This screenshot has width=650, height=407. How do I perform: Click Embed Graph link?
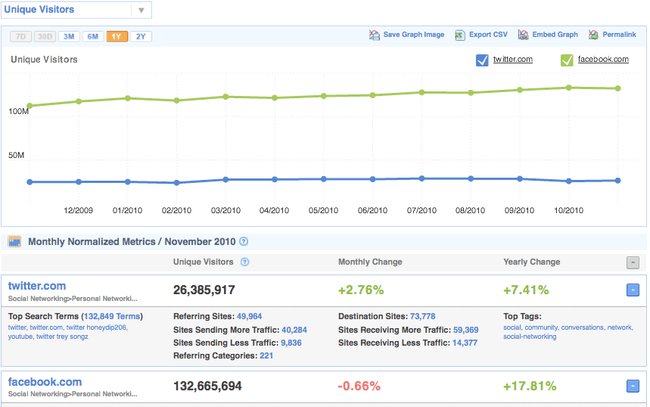pyautogui.click(x=555, y=34)
